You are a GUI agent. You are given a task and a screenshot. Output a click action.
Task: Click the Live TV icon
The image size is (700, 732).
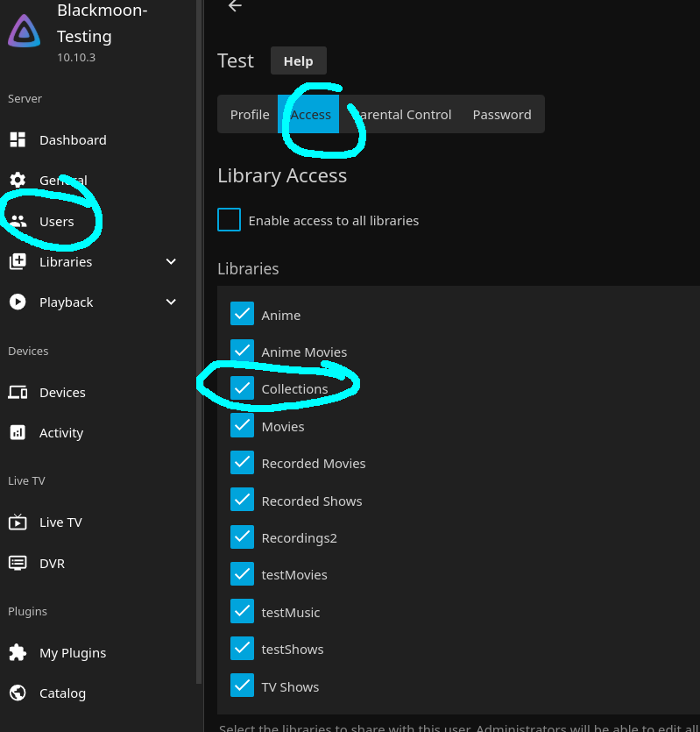(18, 522)
